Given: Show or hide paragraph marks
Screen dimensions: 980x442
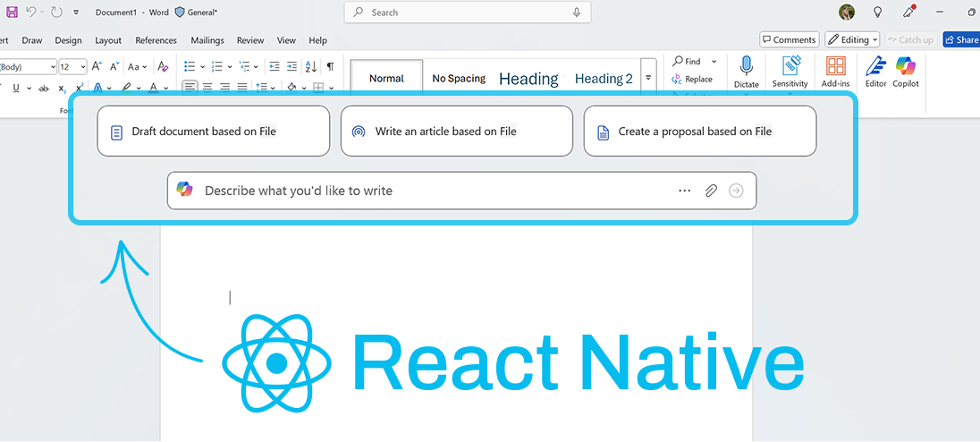Looking at the screenshot, I should [330, 66].
